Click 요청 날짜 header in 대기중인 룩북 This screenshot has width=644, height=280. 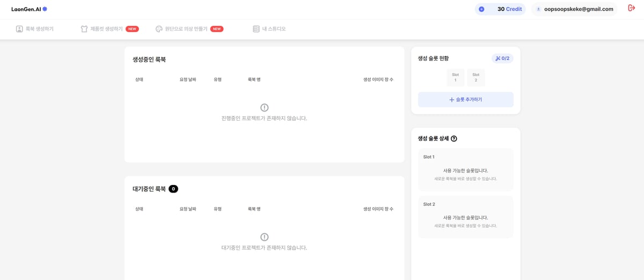click(188, 209)
